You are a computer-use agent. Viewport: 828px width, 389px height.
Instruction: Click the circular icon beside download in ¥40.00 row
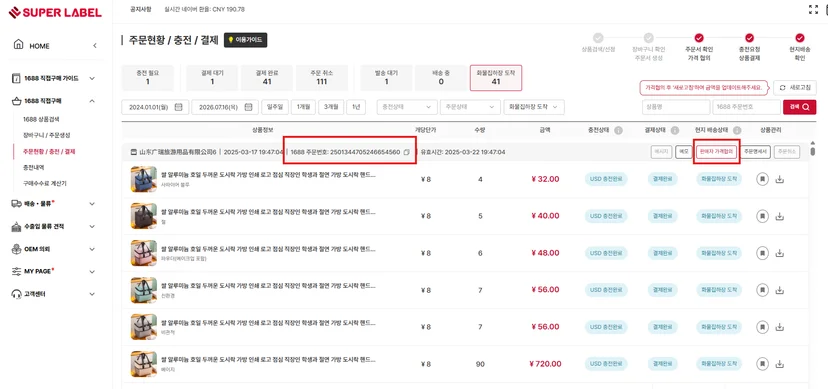click(763, 216)
